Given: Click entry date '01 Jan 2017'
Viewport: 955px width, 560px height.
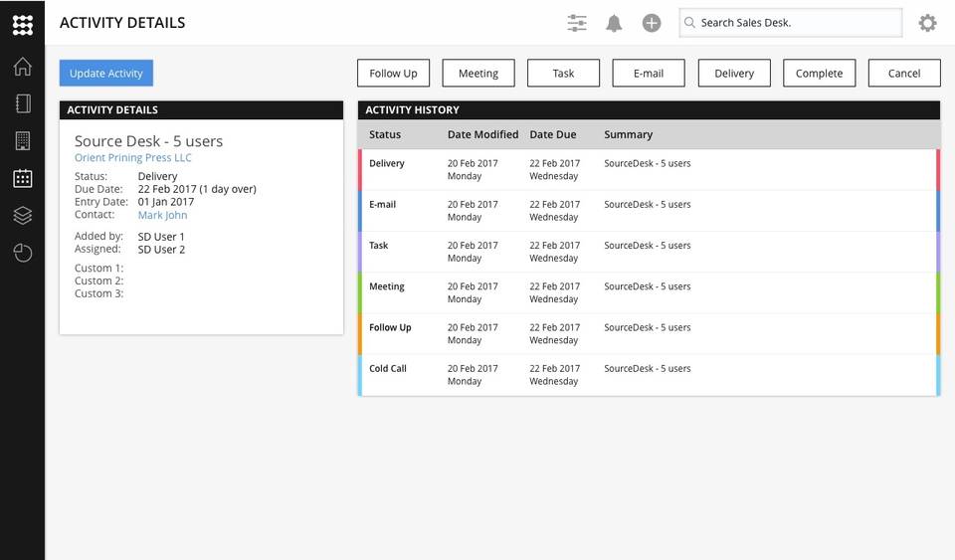Looking at the screenshot, I should click(x=166, y=202).
